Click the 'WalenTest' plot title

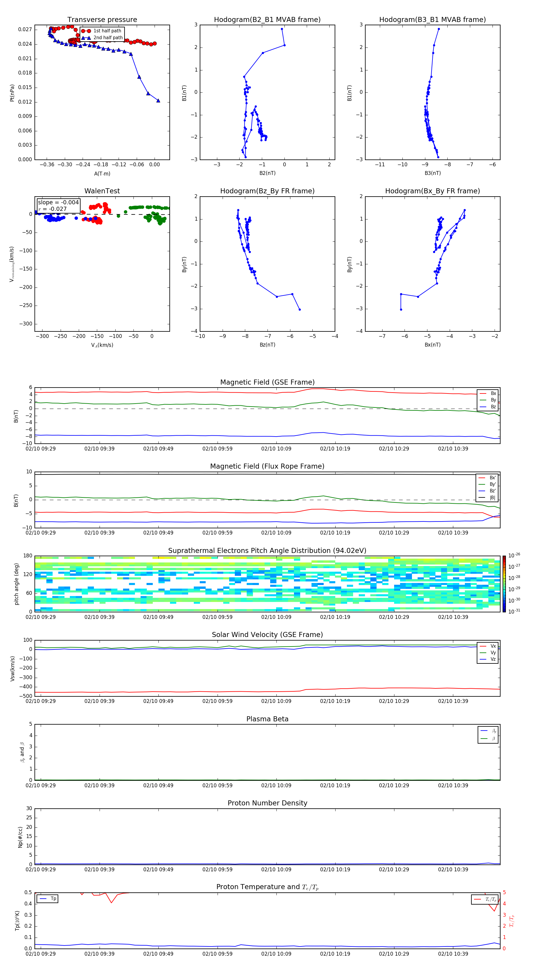click(x=102, y=191)
